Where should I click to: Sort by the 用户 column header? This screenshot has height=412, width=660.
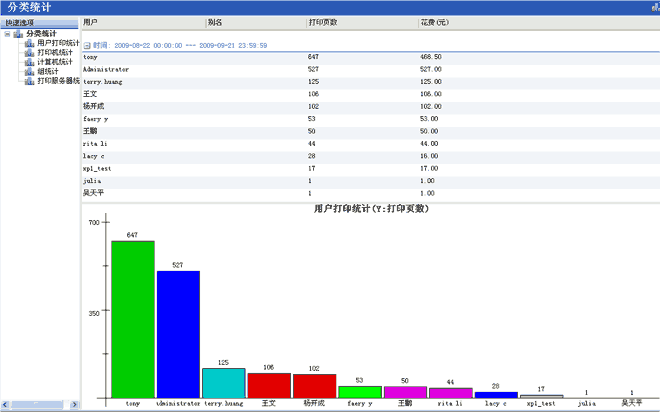point(144,23)
